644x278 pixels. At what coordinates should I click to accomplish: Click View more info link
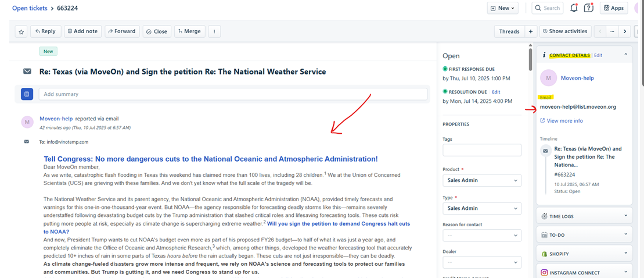point(562,120)
